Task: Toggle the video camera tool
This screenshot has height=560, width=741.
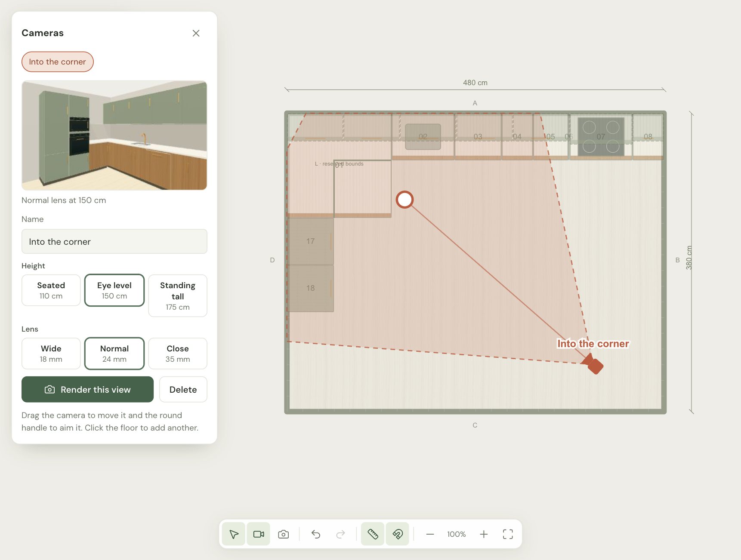Action: (x=259, y=534)
